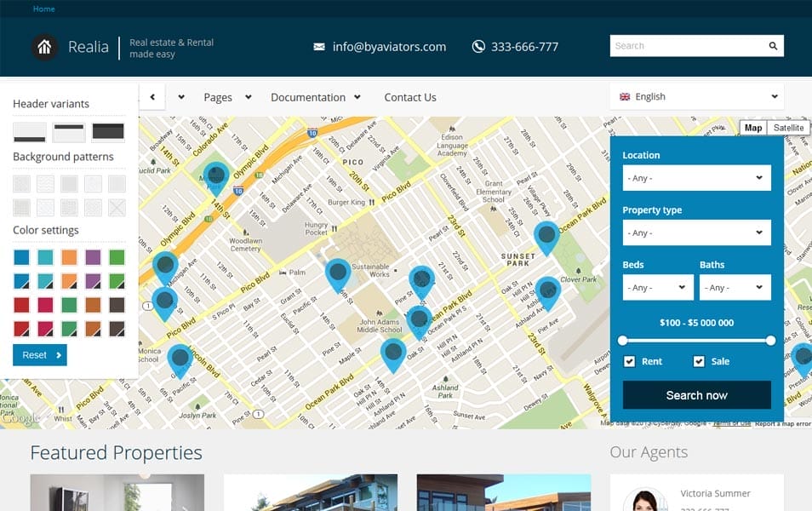Click the map marker on Lincoln Blvd
This screenshot has width=812, height=511.
[180, 359]
